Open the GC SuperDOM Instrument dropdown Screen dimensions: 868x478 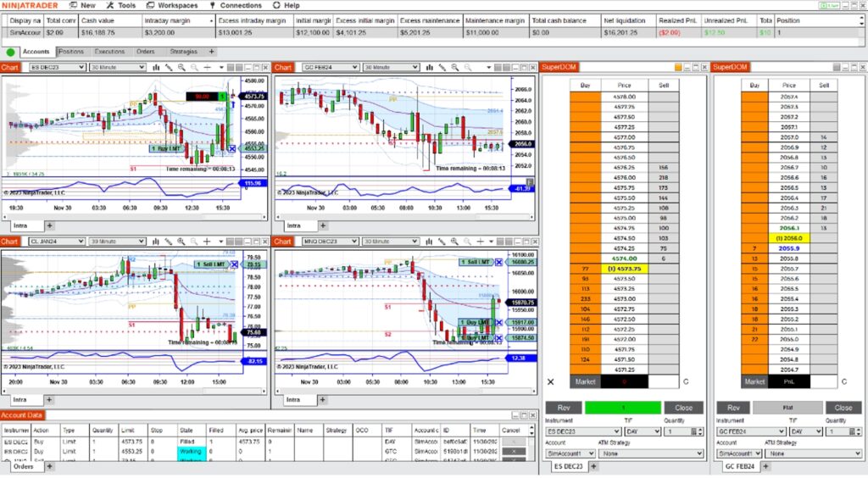click(x=751, y=431)
